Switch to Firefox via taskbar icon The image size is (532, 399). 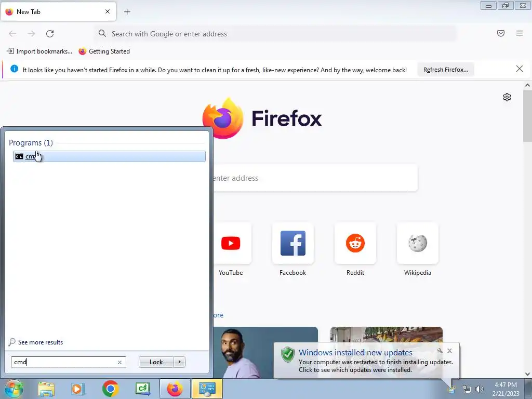[175, 389]
